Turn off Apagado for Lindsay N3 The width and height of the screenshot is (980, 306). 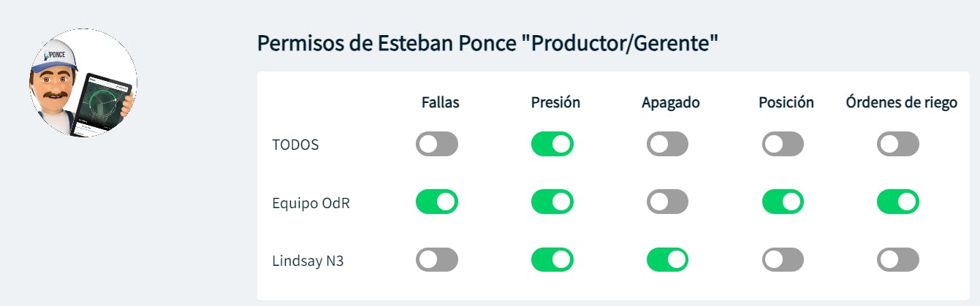667,259
